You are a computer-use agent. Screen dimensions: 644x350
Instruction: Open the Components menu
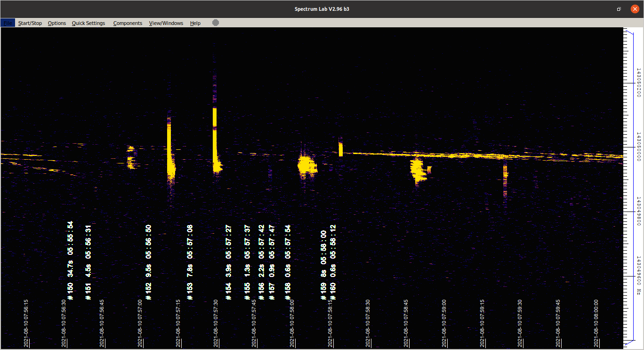pyautogui.click(x=128, y=23)
